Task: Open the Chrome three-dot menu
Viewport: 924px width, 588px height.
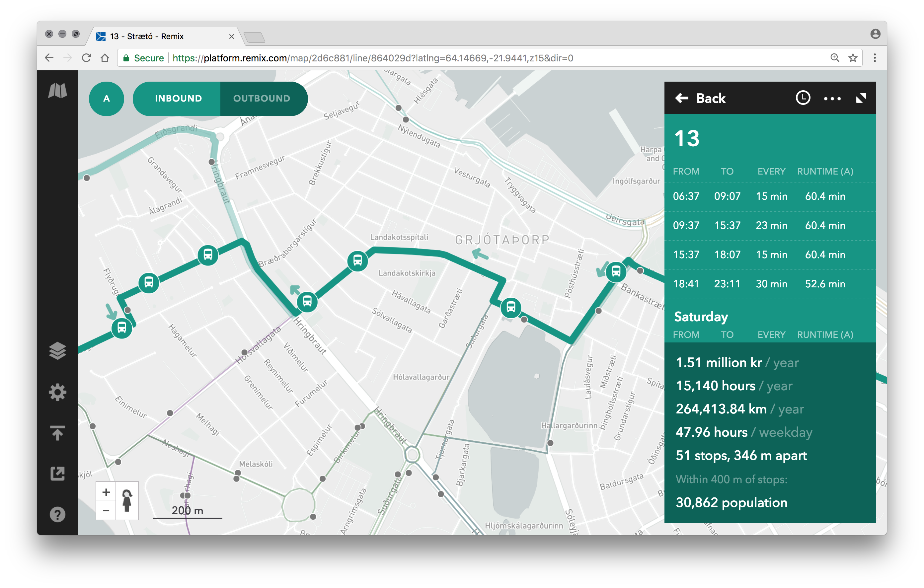Action: point(875,57)
